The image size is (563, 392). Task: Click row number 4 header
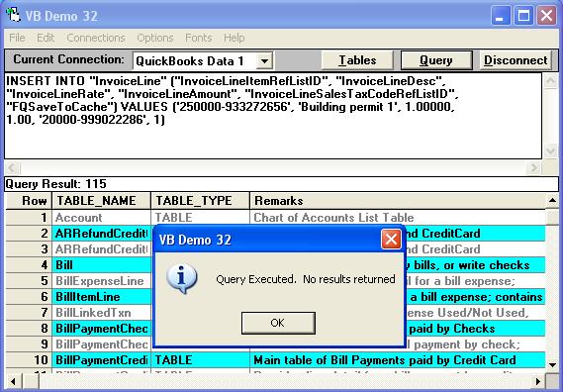point(29,265)
